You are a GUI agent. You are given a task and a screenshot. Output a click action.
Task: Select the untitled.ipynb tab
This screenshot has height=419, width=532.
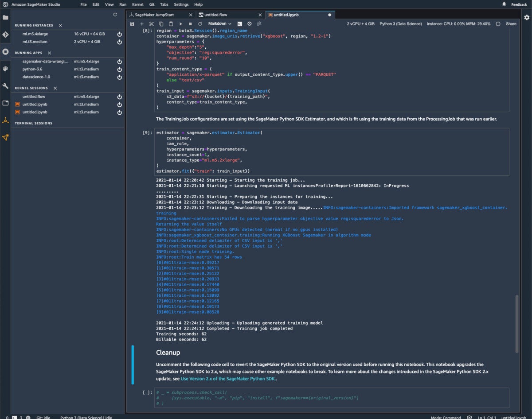(300, 15)
